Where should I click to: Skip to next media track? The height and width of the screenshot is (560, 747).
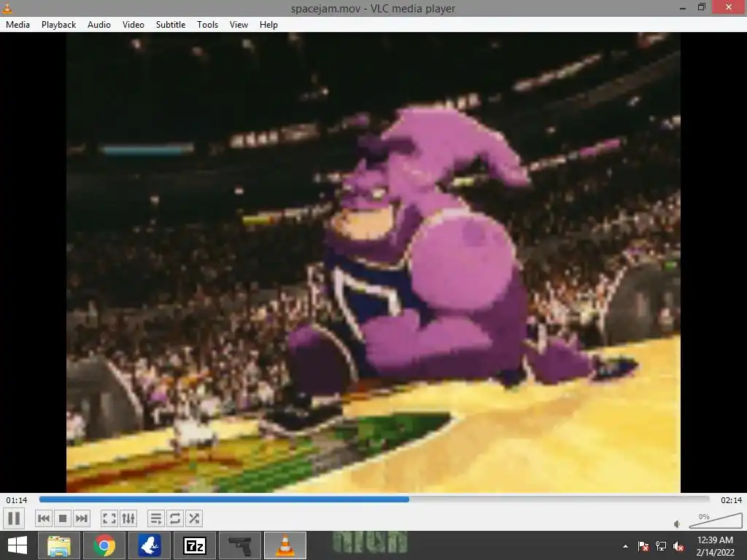click(x=82, y=518)
